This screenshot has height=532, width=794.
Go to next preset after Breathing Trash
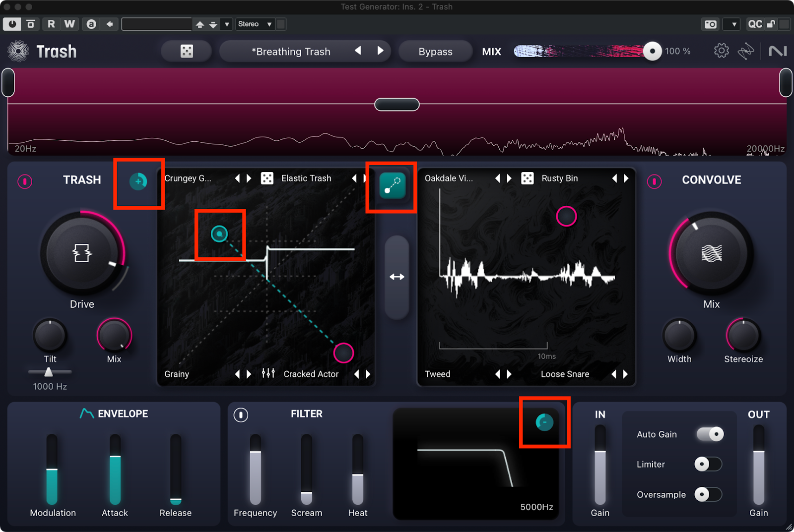(380, 51)
